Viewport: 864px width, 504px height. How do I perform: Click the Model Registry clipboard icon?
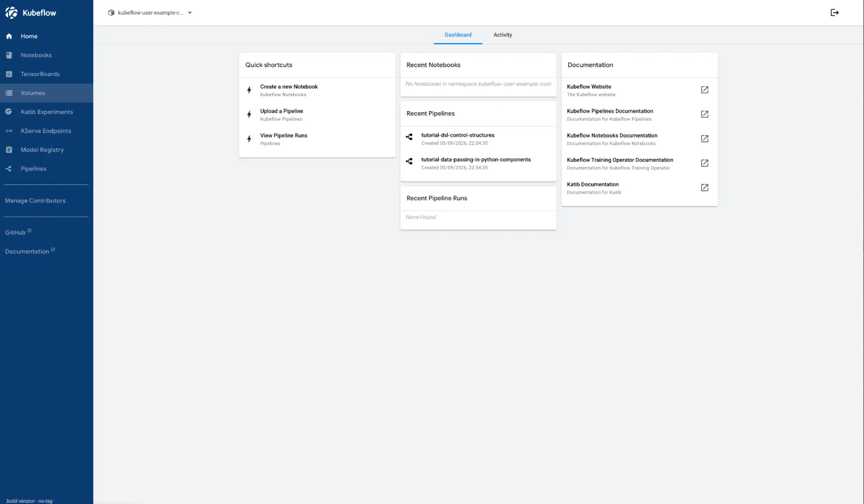[9, 150]
